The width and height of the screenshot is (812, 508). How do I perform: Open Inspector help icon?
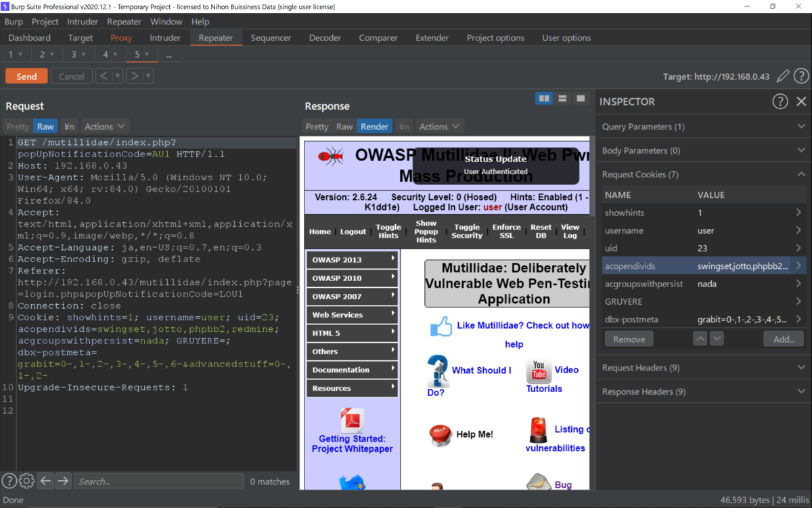tap(780, 102)
